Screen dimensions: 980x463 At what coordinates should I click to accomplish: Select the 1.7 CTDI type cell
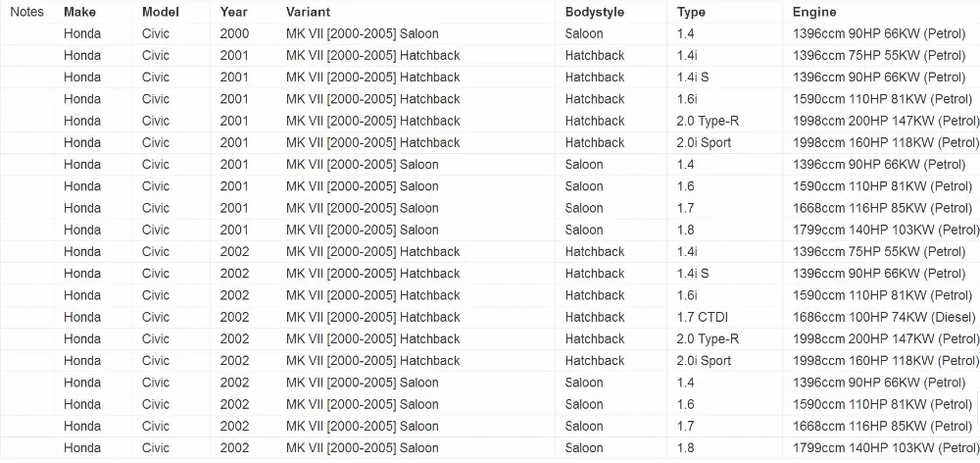703,317
